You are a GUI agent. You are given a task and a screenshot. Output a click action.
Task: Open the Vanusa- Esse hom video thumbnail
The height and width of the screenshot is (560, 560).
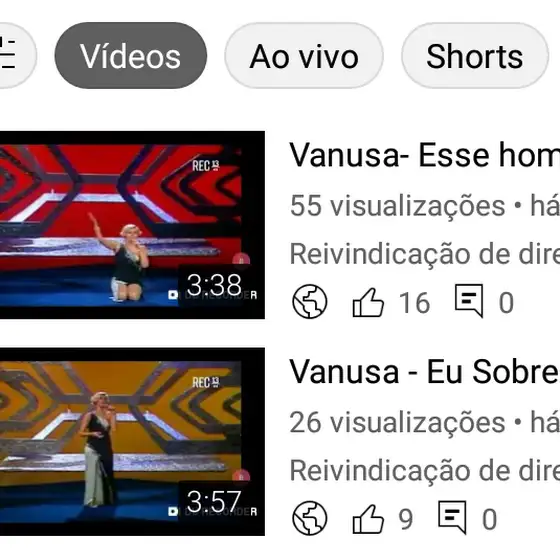pos(132,225)
